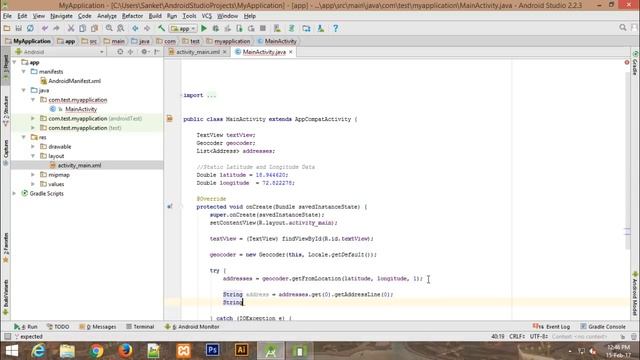Expand the Gradle Scripts node
Image resolution: width=640 pixels, height=360 pixels.
pos(15,193)
